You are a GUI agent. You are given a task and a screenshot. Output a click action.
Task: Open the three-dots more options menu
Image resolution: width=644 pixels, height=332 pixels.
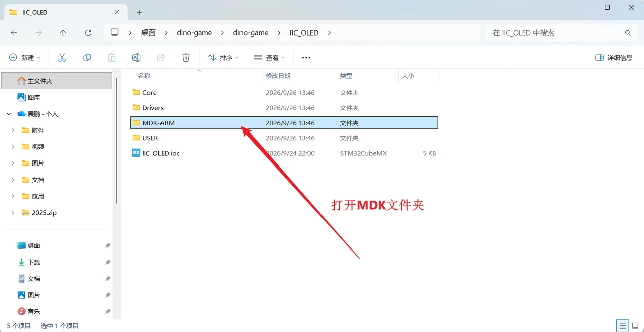tap(306, 58)
